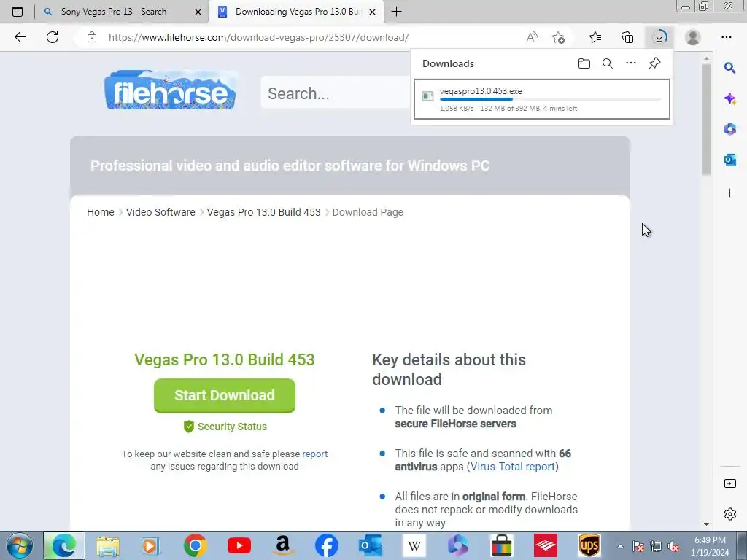Pin the Downloads panel
Image resolution: width=747 pixels, height=560 pixels.
pos(654,63)
